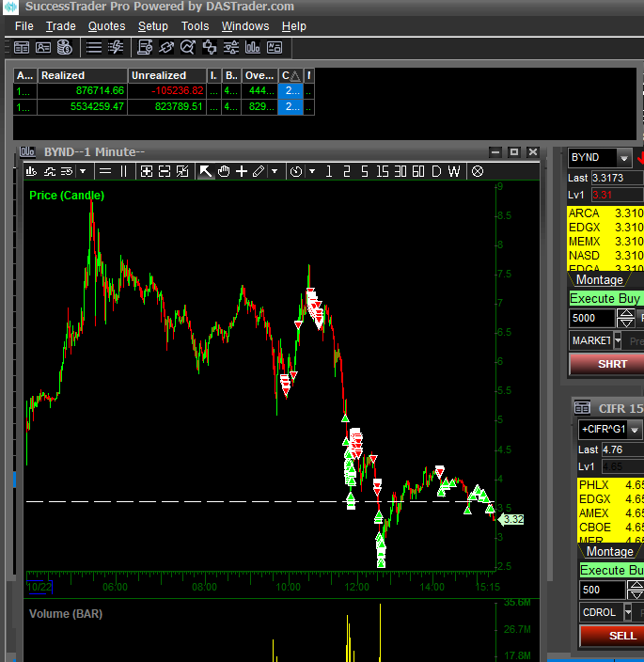Select the pencil draw tool

pos(259,171)
